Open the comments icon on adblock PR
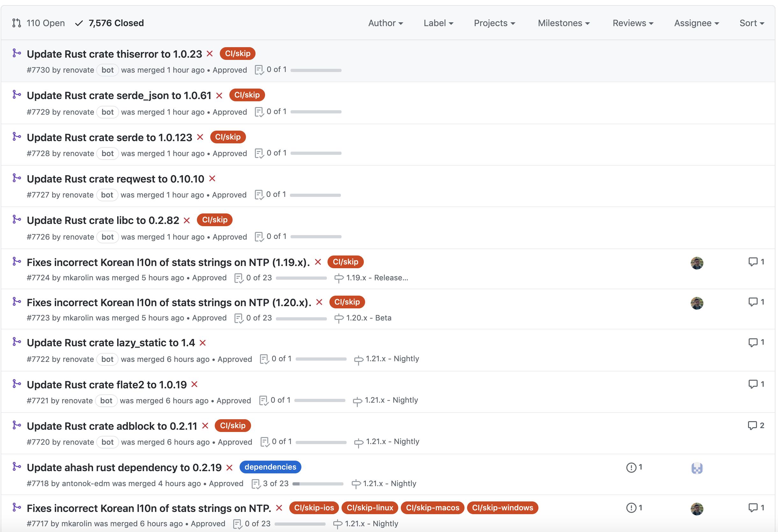Viewport: 778px width, 532px height. coord(752,426)
